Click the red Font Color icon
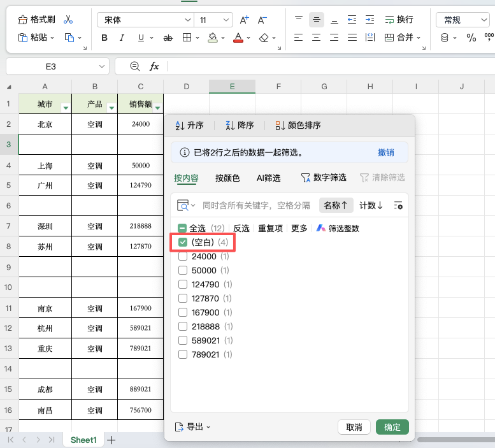 tap(238, 38)
